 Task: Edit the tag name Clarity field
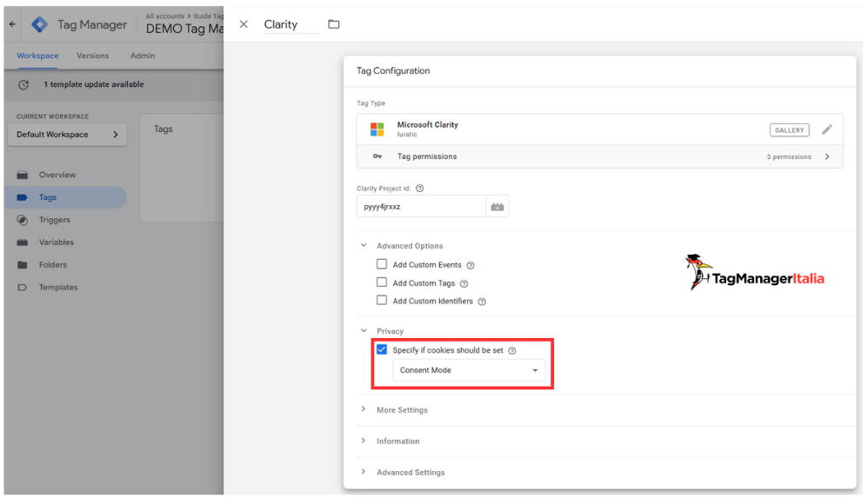click(291, 24)
